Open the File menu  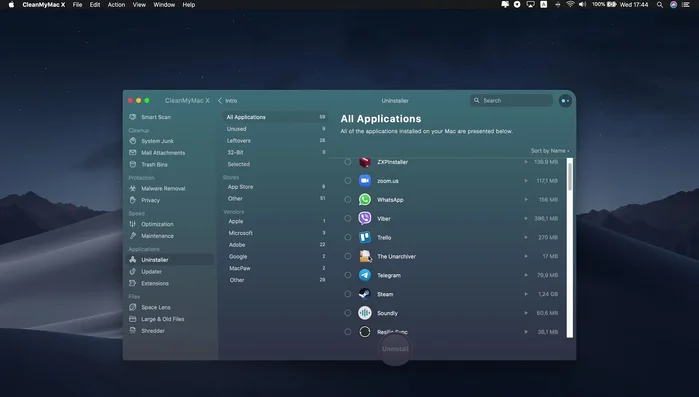(x=78, y=4)
